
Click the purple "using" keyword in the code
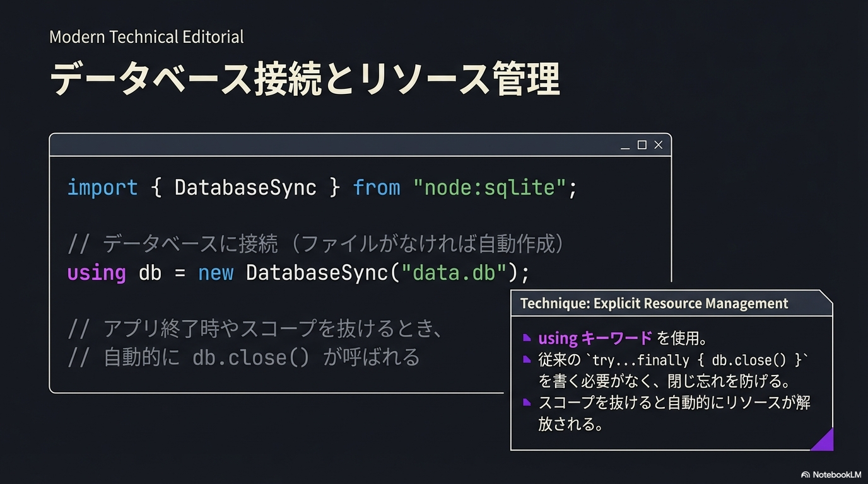pyautogui.click(x=97, y=273)
